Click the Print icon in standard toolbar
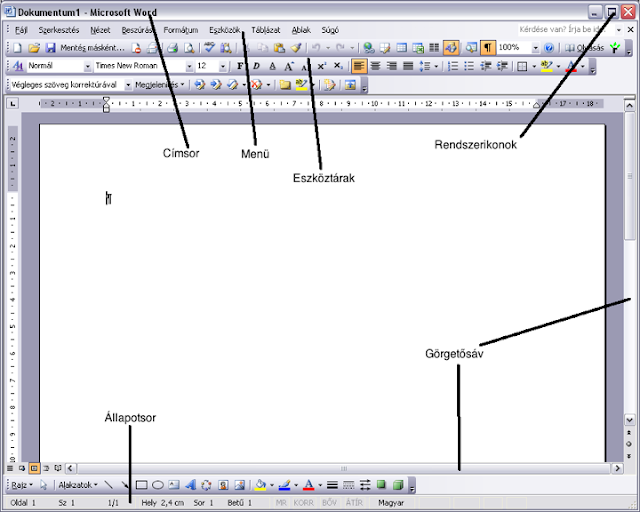The image size is (640, 512). pos(172,48)
